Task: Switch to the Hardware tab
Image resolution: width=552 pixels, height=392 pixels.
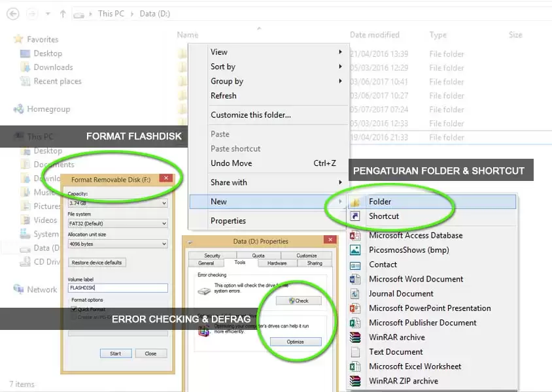Action: point(277,263)
